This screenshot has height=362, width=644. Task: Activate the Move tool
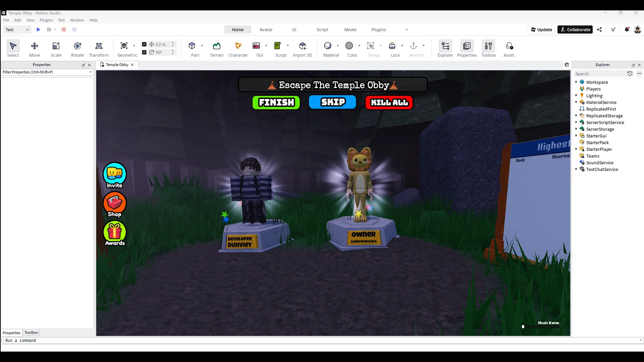click(x=35, y=49)
